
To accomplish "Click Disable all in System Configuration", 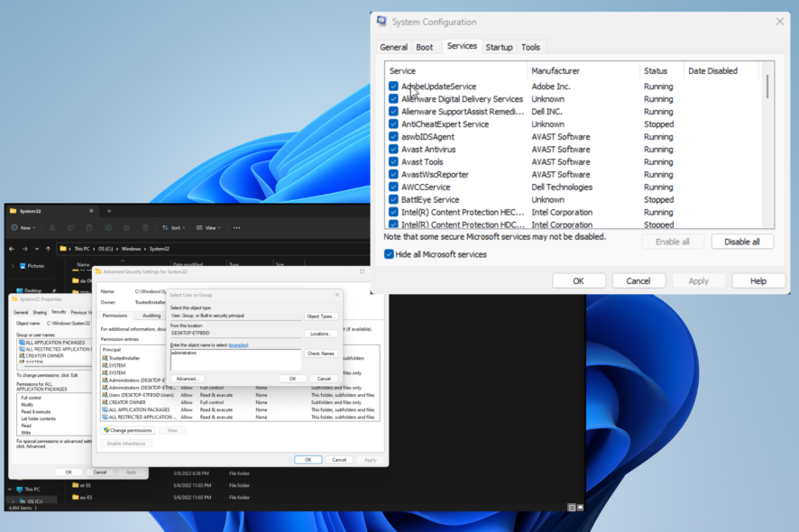I will tap(742, 242).
